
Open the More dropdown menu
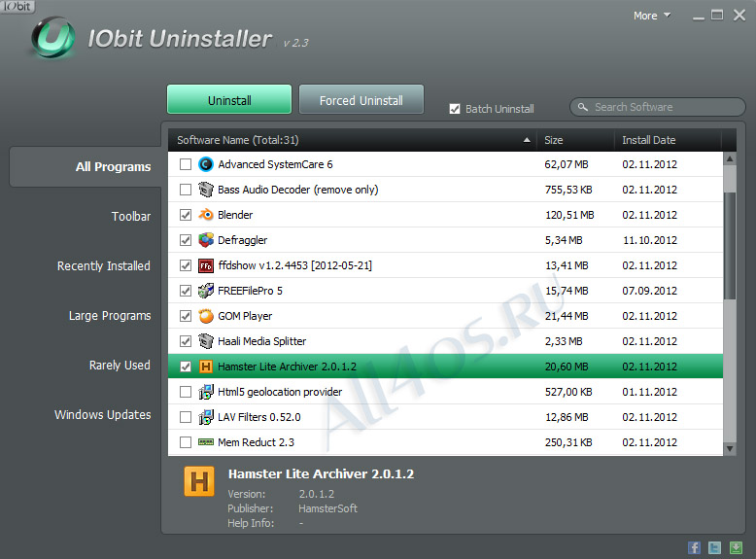coord(652,16)
